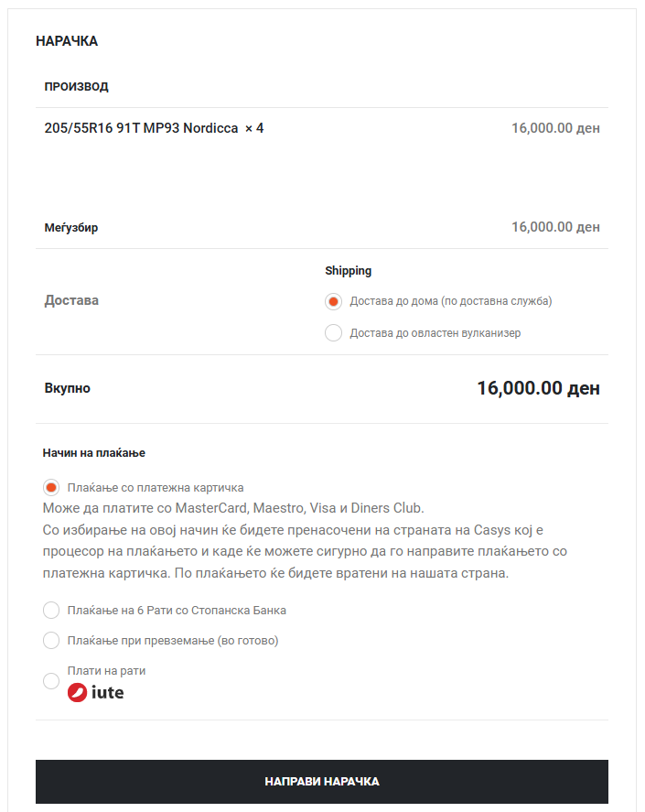Click the НАРАЧКА section heading

pyautogui.click(x=67, y=41)
